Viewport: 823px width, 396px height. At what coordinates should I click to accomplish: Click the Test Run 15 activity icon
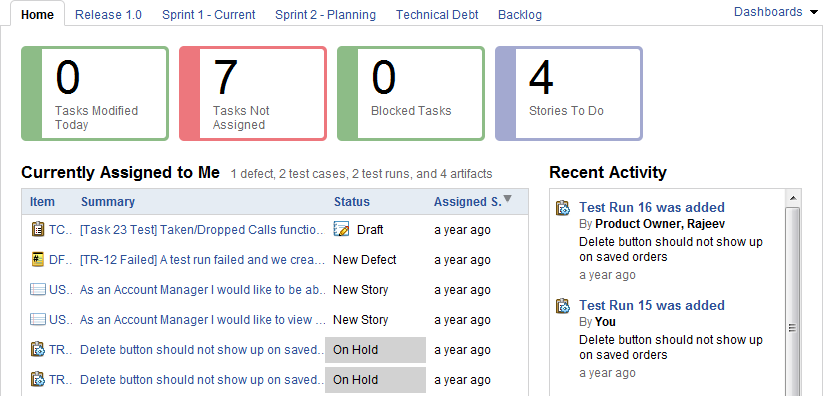(x=563, y=306)
